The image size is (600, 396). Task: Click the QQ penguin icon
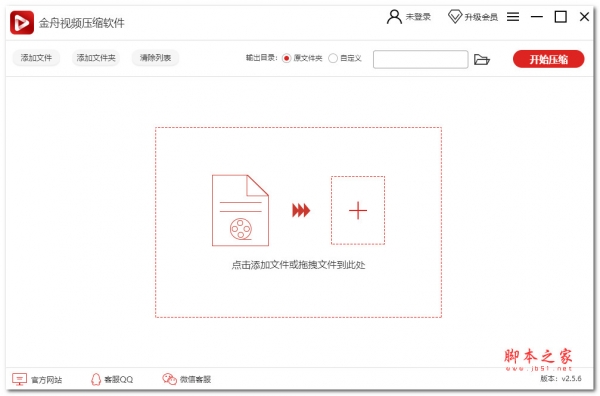pos(96,379)
